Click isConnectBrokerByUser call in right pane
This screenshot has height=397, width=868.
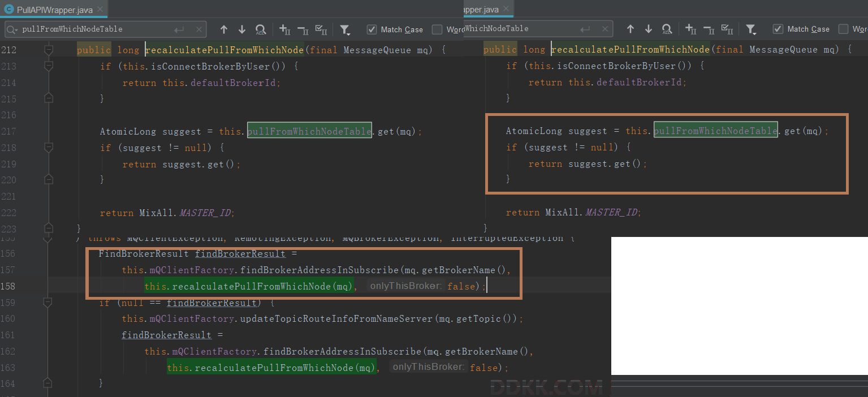(617, 66)
